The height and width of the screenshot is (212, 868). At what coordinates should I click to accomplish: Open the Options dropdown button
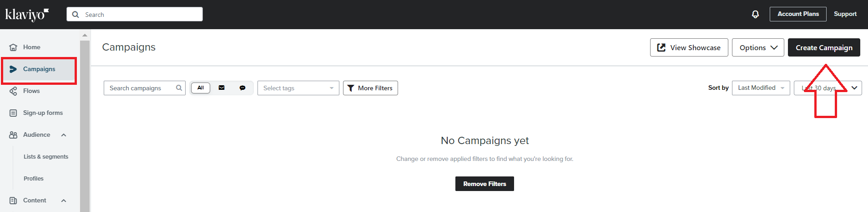pyautogui.click(x=758, y=47)
